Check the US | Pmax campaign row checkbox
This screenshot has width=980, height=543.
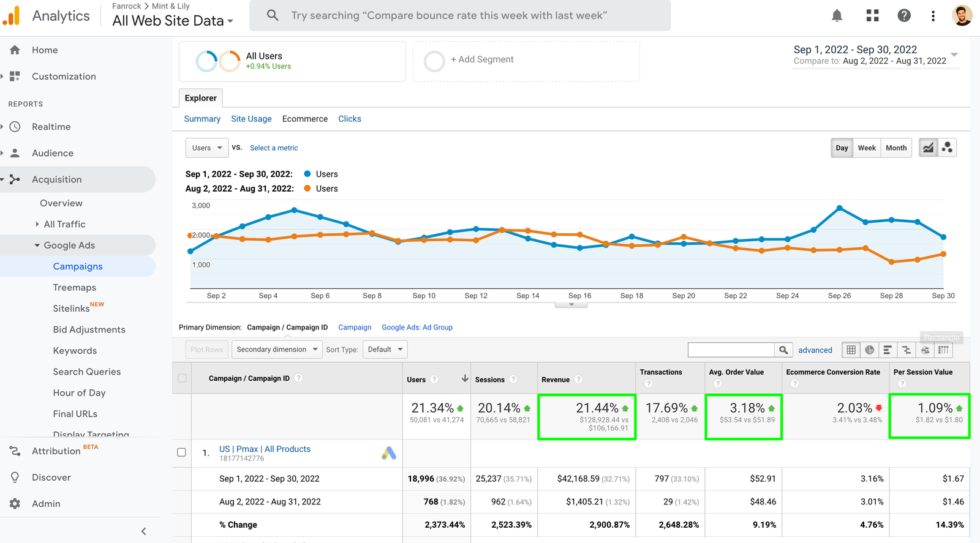click(x=181, y=452)
